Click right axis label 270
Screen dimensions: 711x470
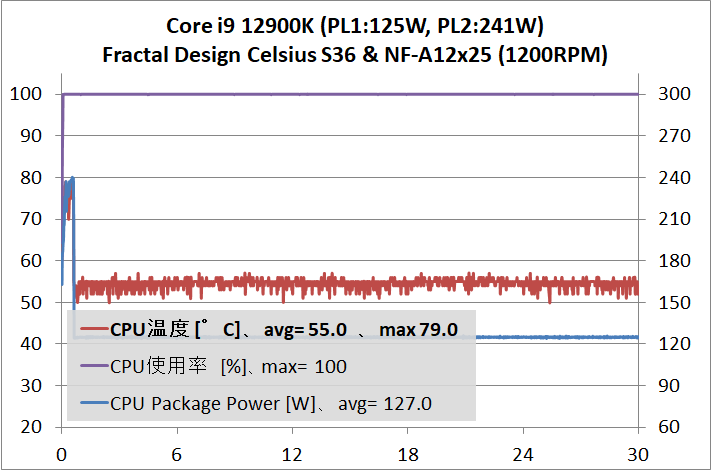tap(674, 136)
